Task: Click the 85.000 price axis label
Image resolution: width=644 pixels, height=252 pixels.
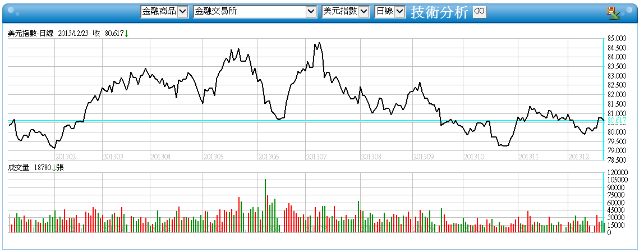Action: 617,38
